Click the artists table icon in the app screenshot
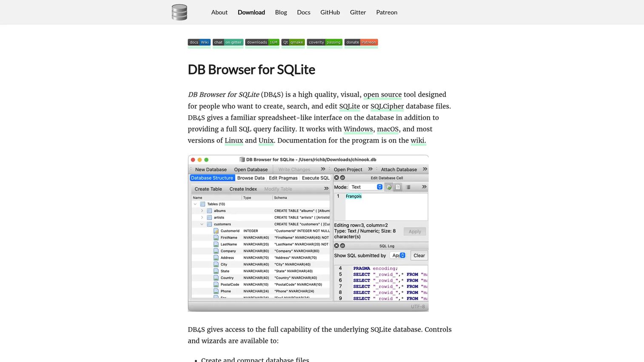The height and width of the screenshot is (362, 644). (x=209, y=217)
